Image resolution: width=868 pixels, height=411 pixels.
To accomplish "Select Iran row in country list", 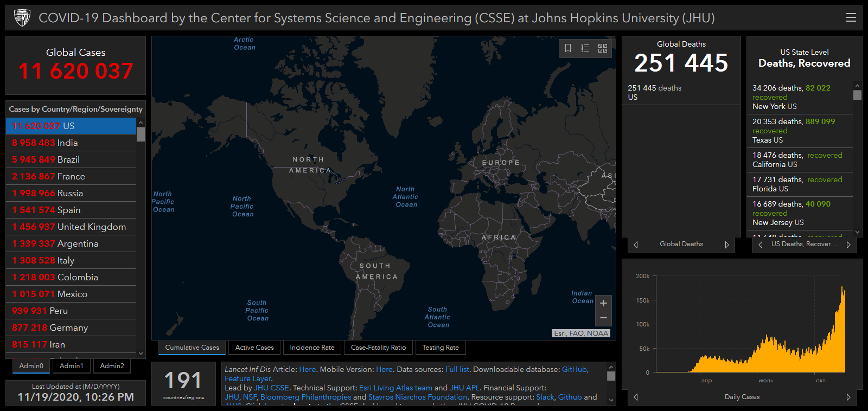I will point(71,344).
